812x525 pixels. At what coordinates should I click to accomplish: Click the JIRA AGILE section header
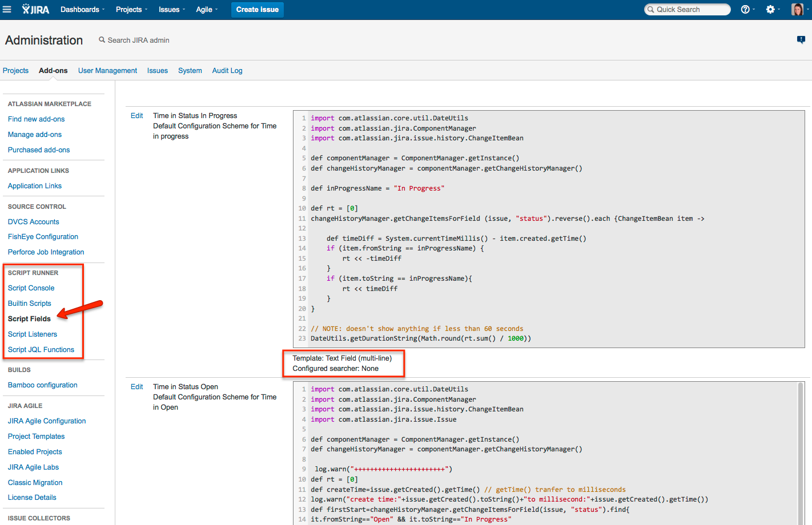[25, 406]
